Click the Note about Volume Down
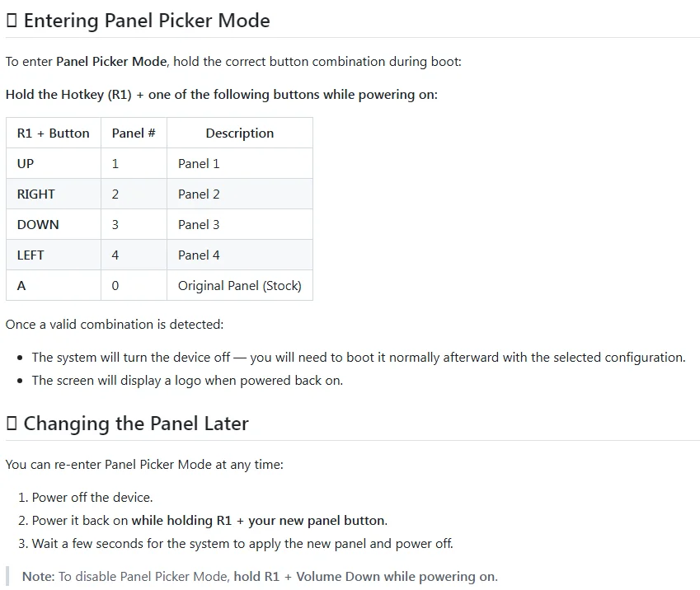Screen dimensions: 700x590 [260, 577]
